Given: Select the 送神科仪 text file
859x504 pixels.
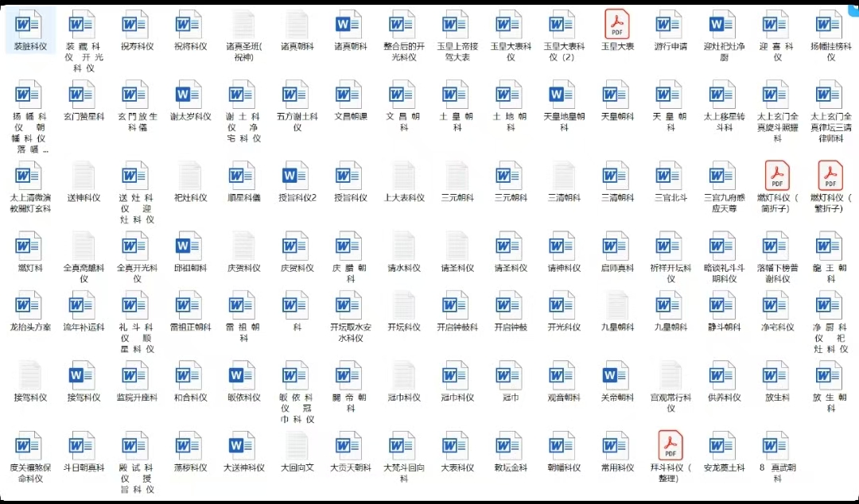Looking at the screenshot, I should tap(83, 176).
